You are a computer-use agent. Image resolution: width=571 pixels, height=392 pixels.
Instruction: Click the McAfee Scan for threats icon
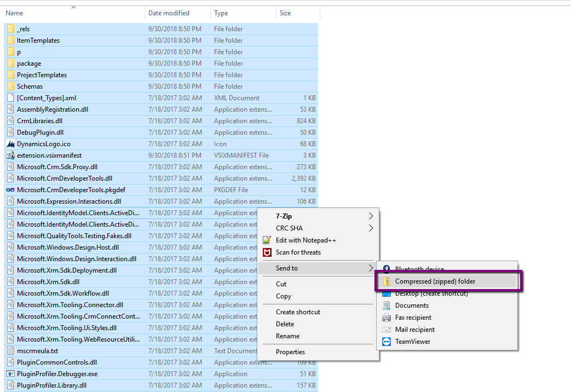[x=267, y=252]
